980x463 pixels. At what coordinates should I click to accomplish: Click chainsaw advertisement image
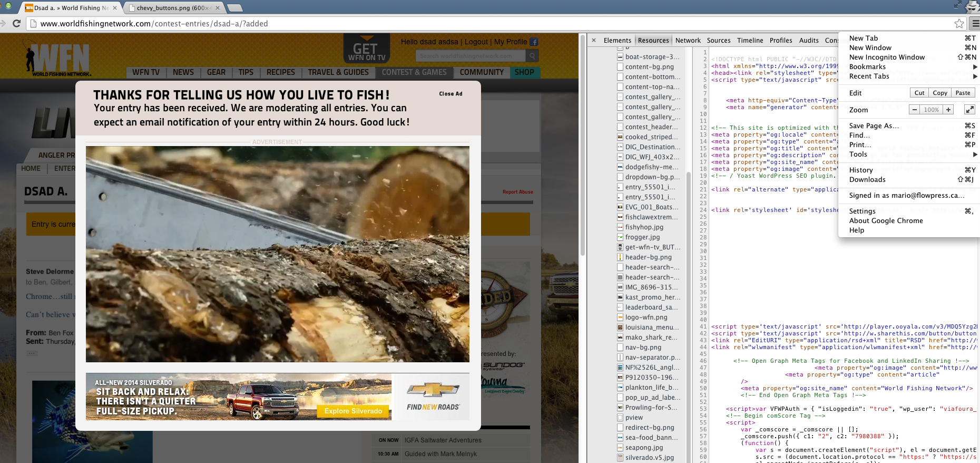click(278, 254)
